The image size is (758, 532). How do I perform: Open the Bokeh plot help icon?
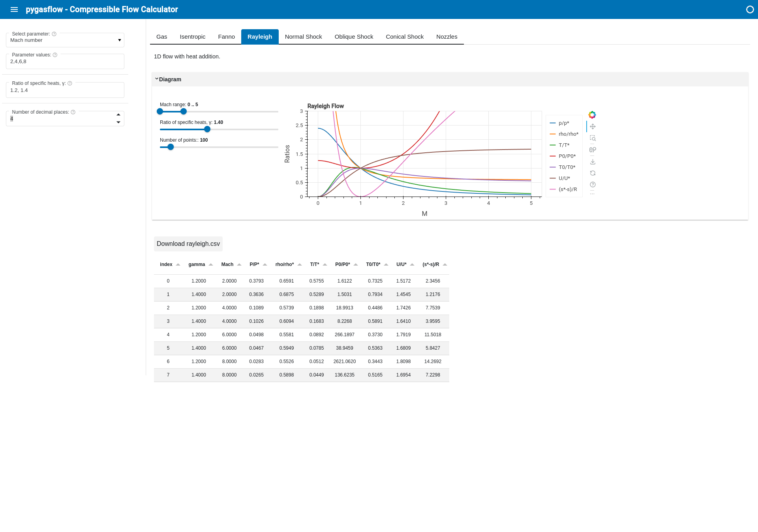pos(593,184)
